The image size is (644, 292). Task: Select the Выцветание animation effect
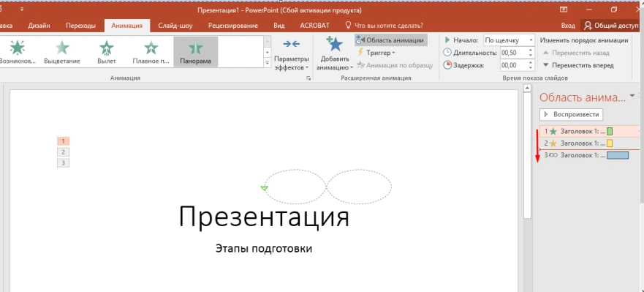(62, 52)
